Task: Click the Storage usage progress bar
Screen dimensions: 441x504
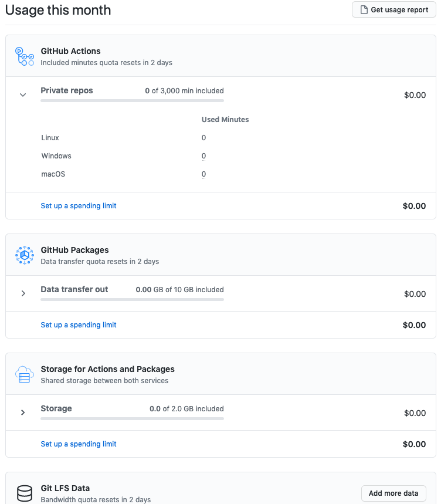Action: (x=132, y=418)
